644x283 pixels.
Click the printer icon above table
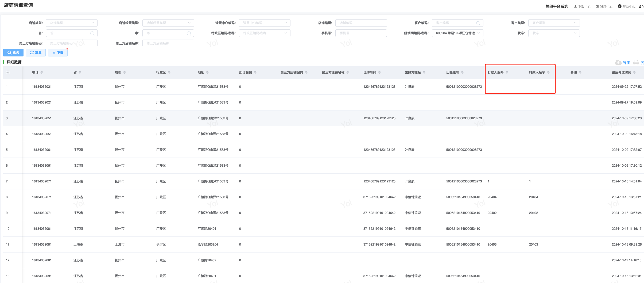click(x=636, y=62)
